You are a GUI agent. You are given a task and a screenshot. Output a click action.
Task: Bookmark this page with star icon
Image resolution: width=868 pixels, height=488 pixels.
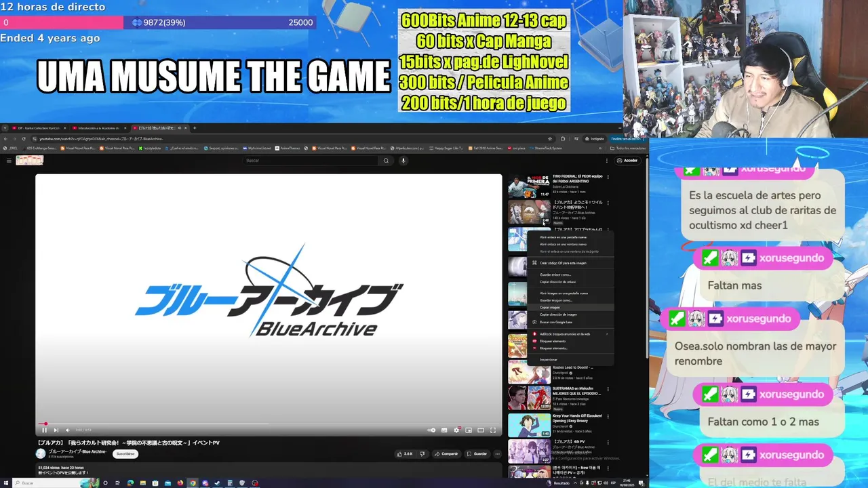tap(550, 138)
